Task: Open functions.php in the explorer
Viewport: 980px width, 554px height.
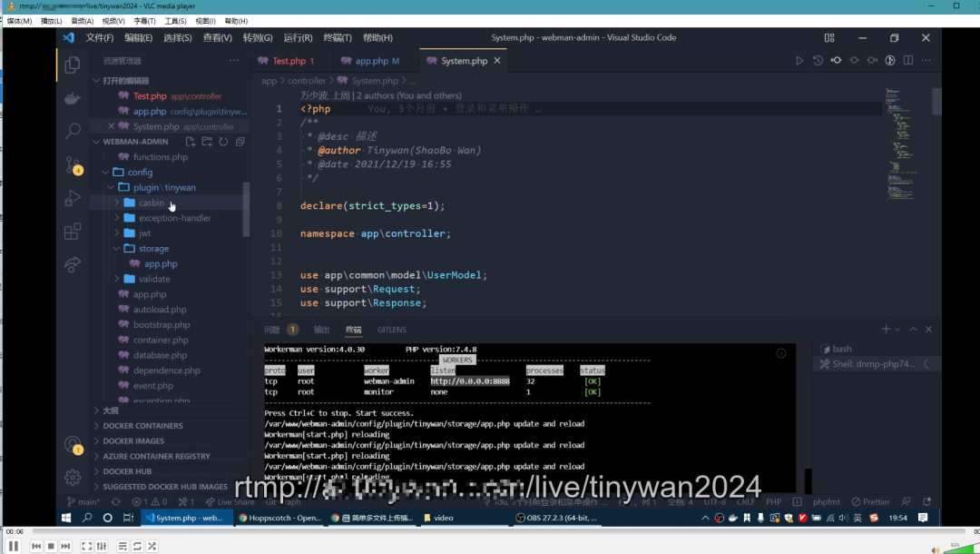Action: coord(160,157)
